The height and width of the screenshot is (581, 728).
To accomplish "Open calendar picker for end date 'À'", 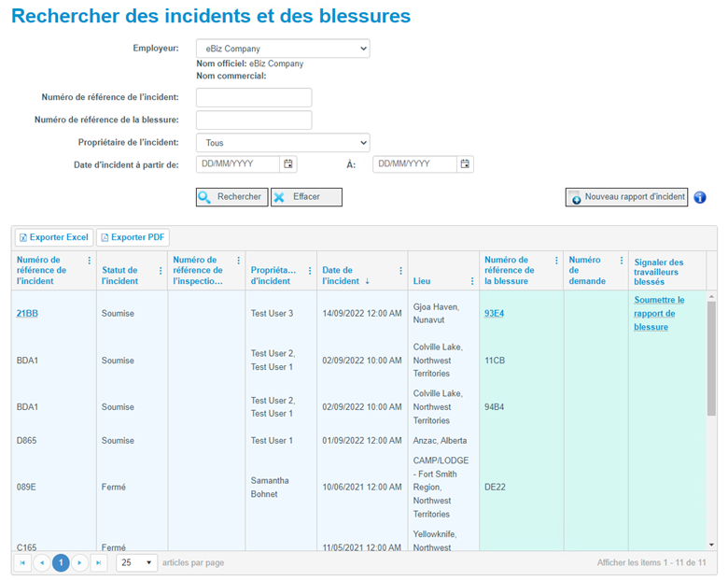I will click(465, 164).
